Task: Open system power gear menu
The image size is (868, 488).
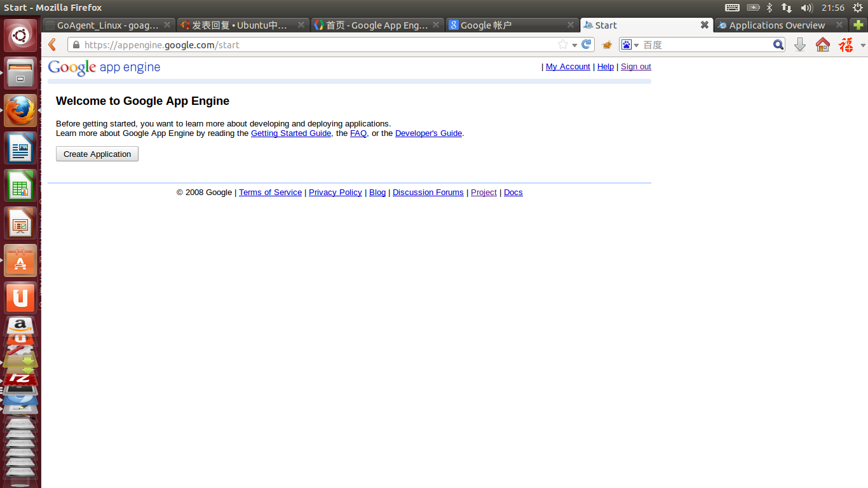Action: (x=857, y=8)
